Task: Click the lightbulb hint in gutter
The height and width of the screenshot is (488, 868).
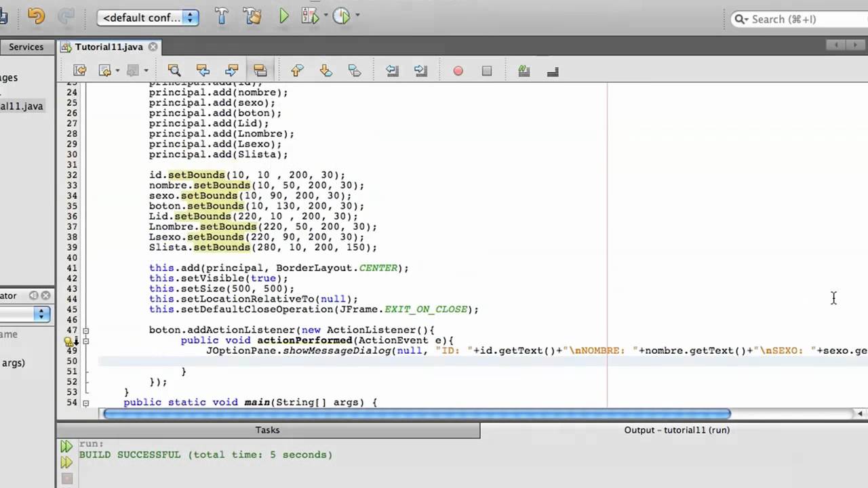Action: point(68,342)
